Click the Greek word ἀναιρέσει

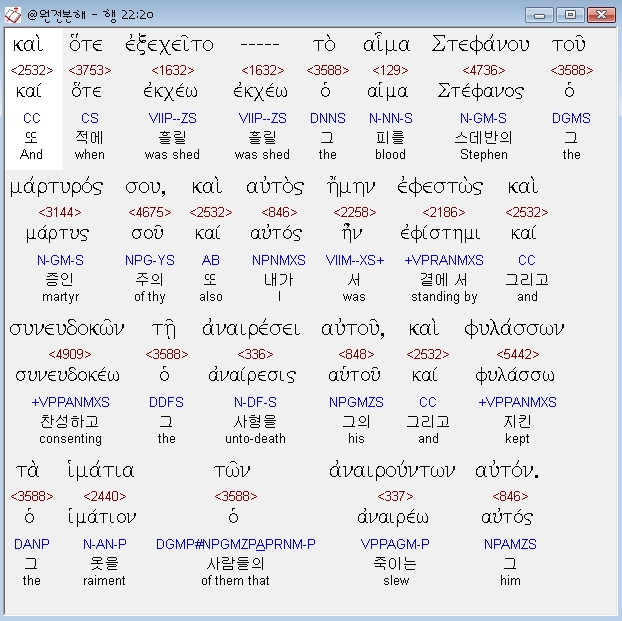pyautogui.click(x=251, y=329)
